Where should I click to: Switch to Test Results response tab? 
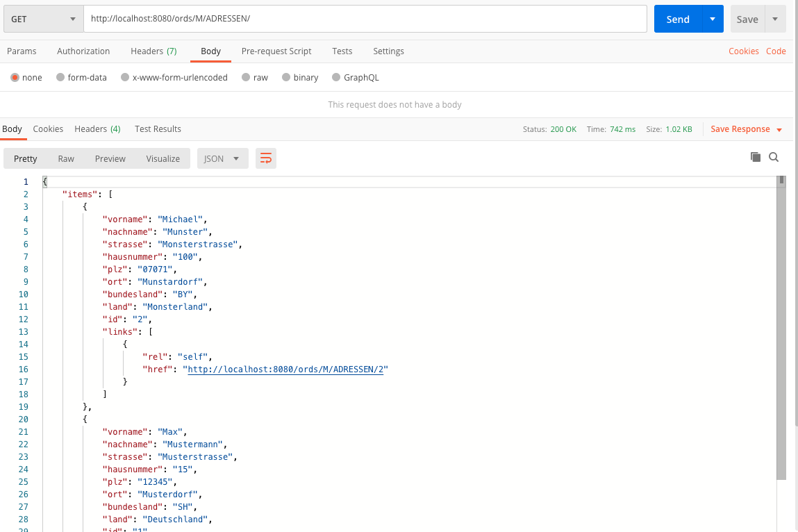[x=158, y=129]
